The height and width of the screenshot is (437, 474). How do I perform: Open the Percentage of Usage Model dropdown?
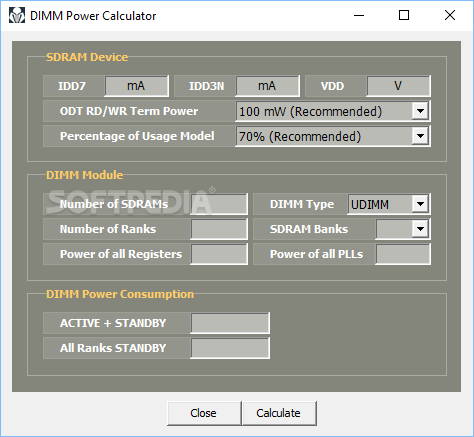click(x=333, y=136)
